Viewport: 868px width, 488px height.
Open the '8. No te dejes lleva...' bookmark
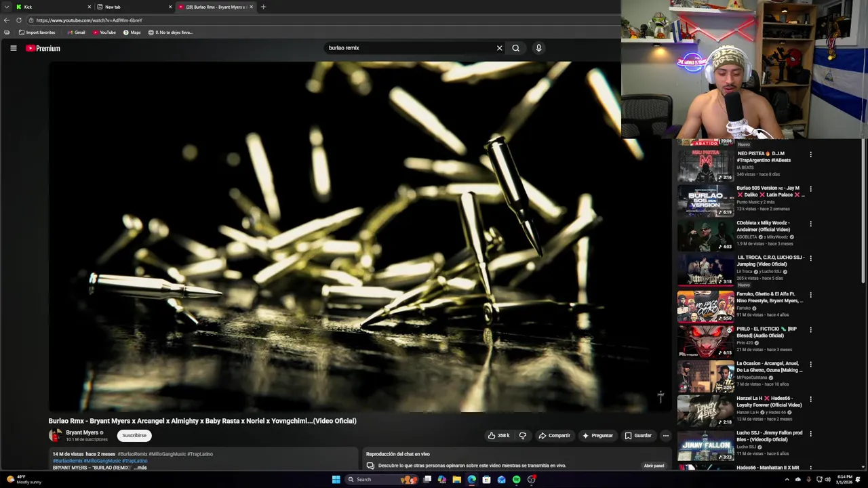[x=170, y=33]
